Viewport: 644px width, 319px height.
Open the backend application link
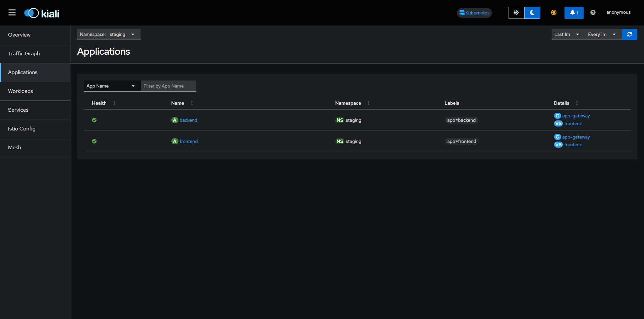pyautogui.click(x=188, y=120)
